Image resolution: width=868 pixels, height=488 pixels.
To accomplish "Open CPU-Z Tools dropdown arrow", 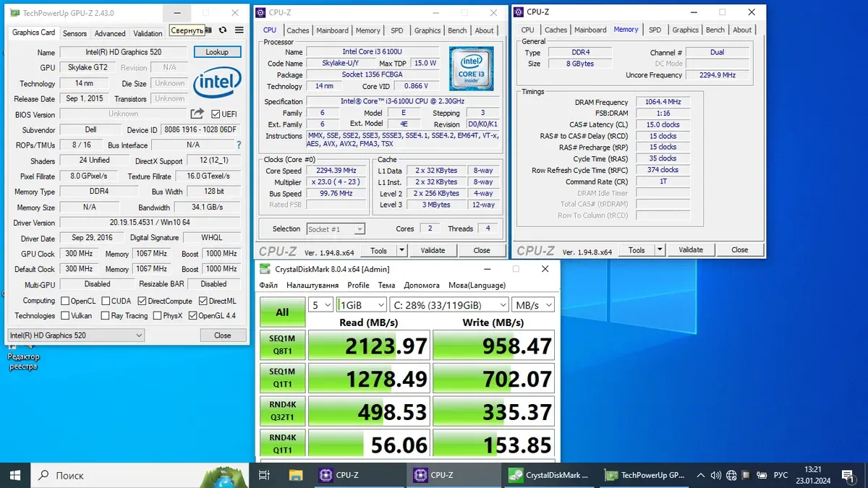I will coord(402,250).
